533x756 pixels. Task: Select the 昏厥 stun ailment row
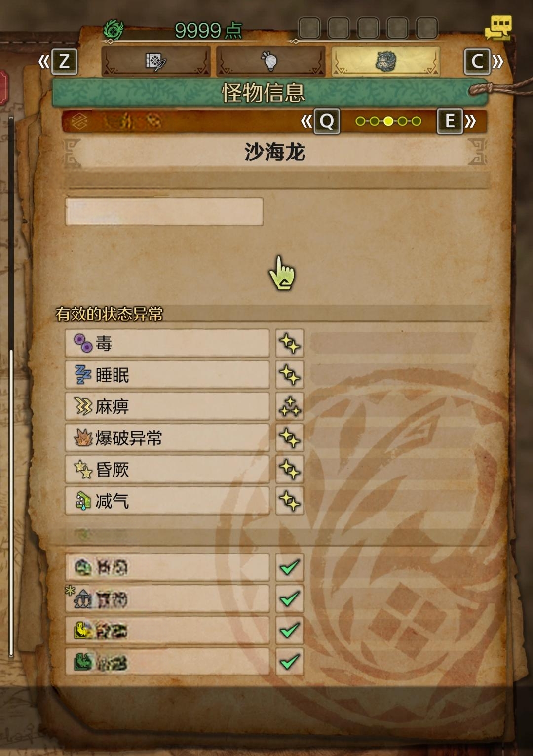[167, 470]
